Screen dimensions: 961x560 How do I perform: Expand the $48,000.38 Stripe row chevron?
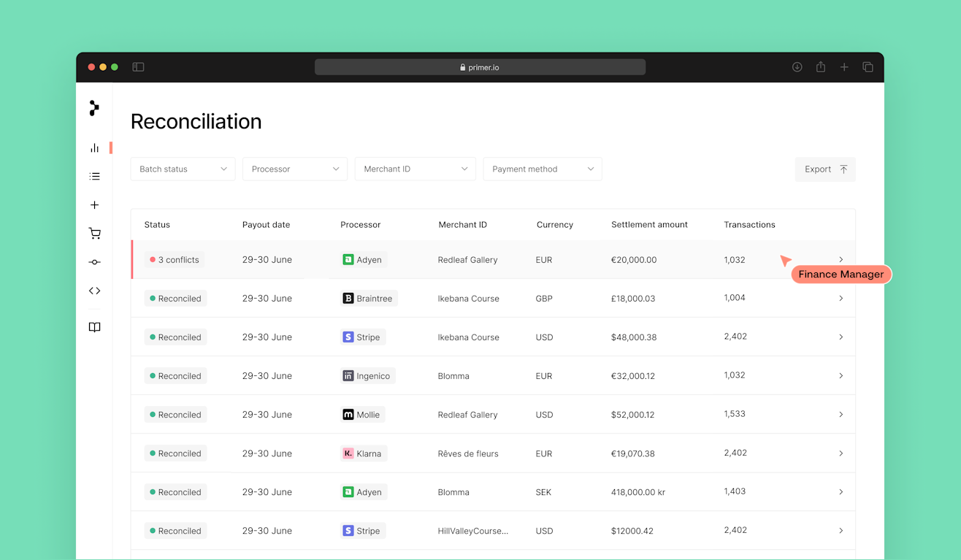point(841,337)
